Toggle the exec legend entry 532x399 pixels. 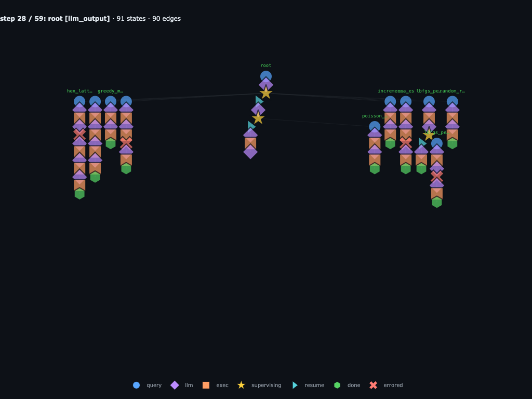215,385
